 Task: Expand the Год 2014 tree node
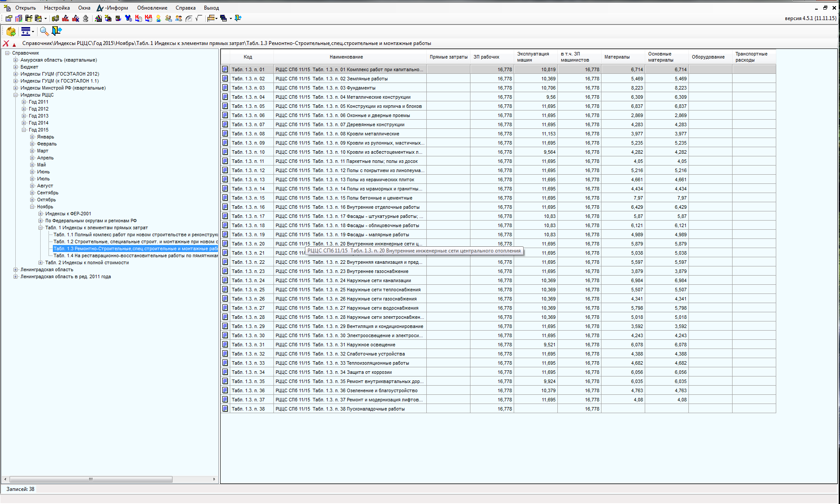pyautogui.click(x=24, y=123)
